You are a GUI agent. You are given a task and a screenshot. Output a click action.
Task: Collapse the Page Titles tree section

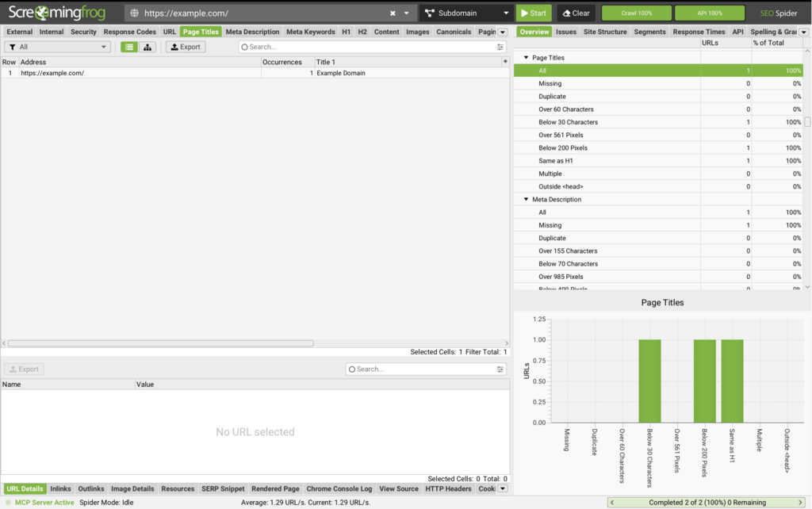coord(527,57)
